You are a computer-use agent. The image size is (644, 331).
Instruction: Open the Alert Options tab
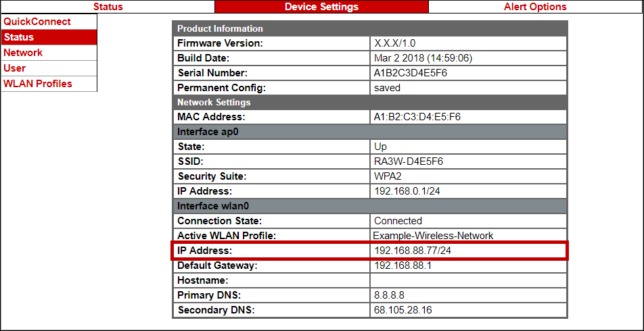(535, 7)
